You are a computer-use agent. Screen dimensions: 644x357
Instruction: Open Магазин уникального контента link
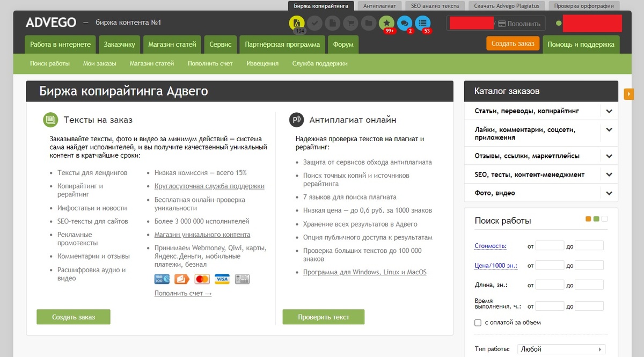pos(202,235)
